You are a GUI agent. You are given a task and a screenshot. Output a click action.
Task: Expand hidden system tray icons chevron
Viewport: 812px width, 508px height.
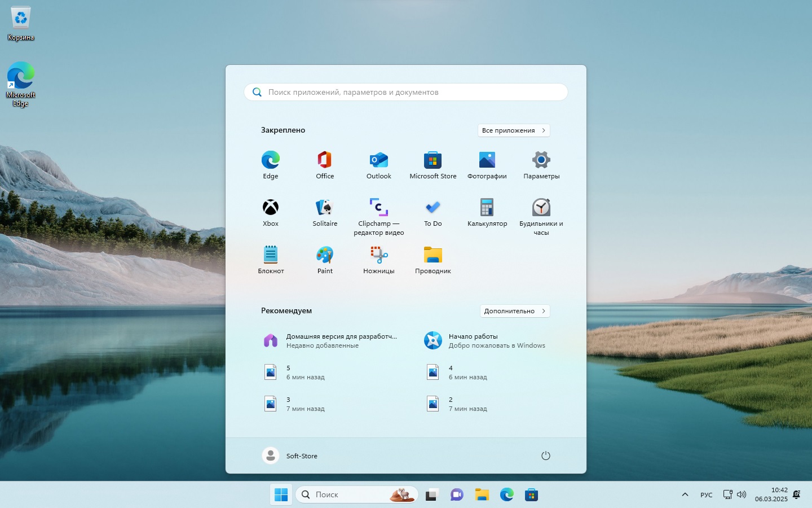click(685, 494)
